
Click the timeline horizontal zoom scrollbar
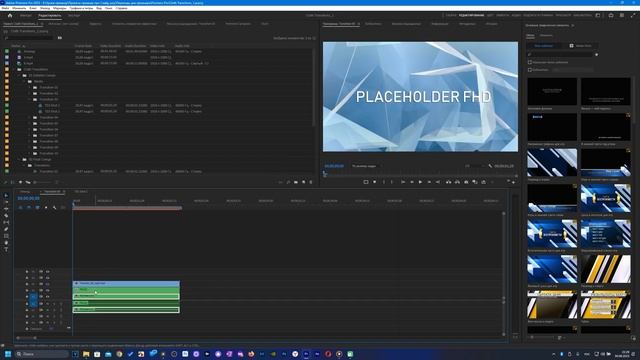[x=26, y=338]
